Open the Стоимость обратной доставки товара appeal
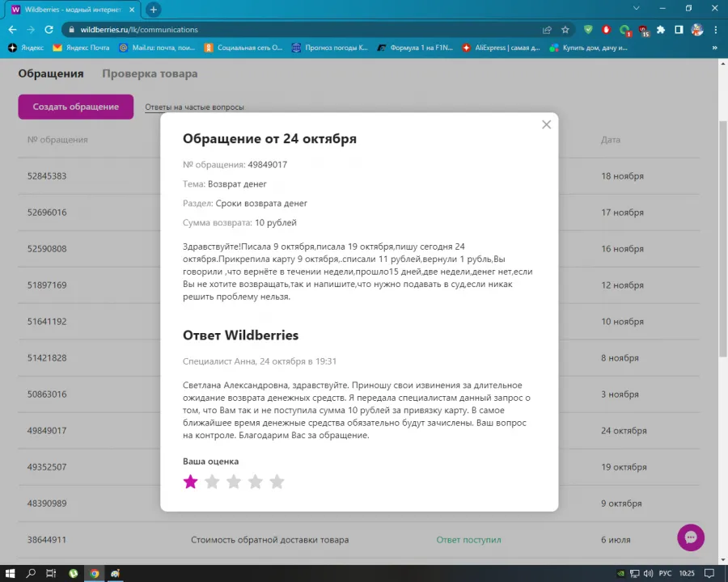Screen dimensions: 728x582 (x=269, y=540)
